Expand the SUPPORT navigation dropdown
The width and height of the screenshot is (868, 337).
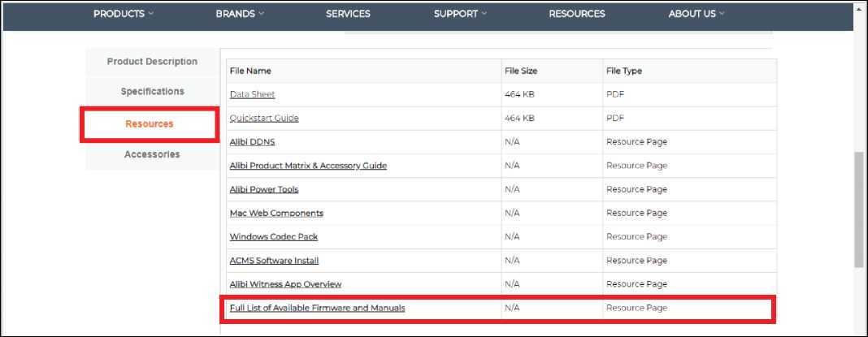460,14
